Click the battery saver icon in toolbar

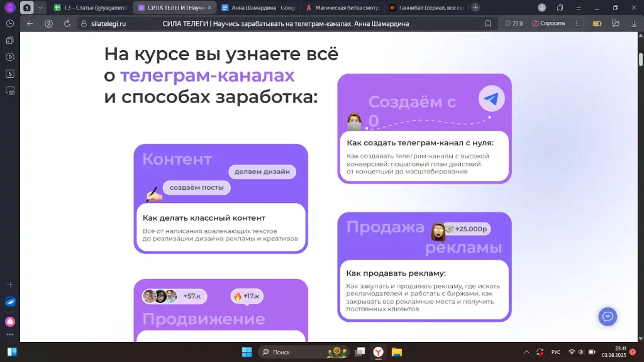(597, 24)
